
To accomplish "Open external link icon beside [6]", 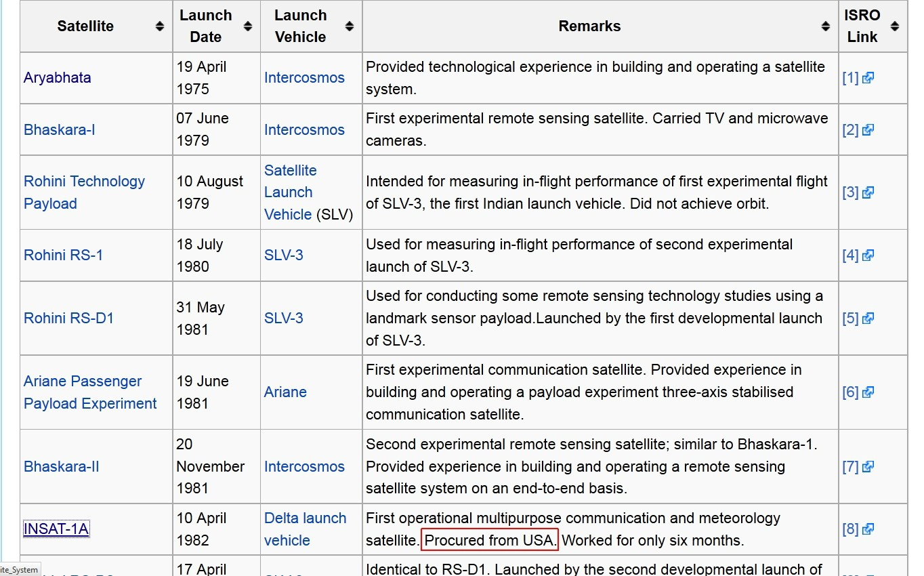I will pos(868,392).
